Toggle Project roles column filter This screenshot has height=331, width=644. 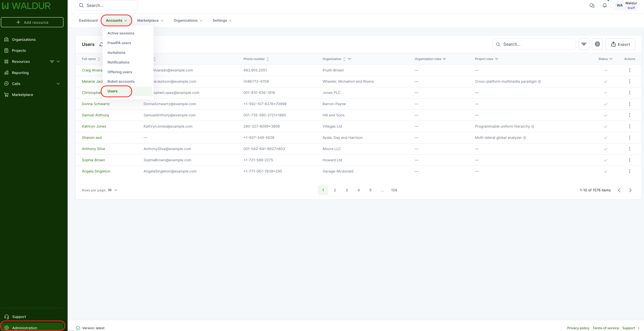[x=497, y=59]
